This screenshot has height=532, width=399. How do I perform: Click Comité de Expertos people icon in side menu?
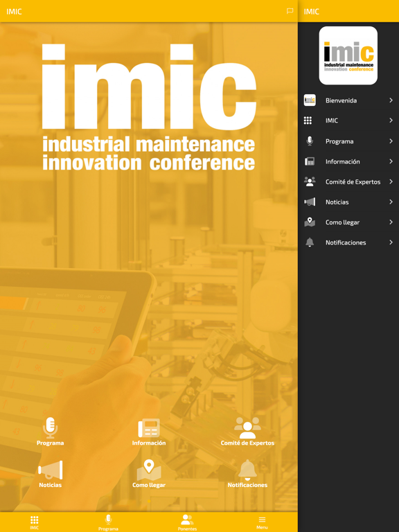click(x=310, y=181)
